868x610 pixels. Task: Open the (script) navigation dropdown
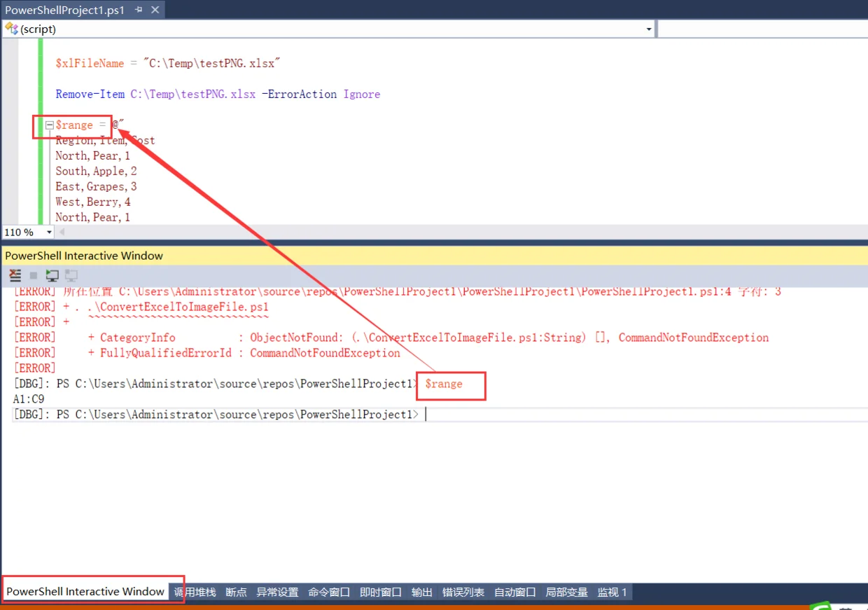(649, 29)
